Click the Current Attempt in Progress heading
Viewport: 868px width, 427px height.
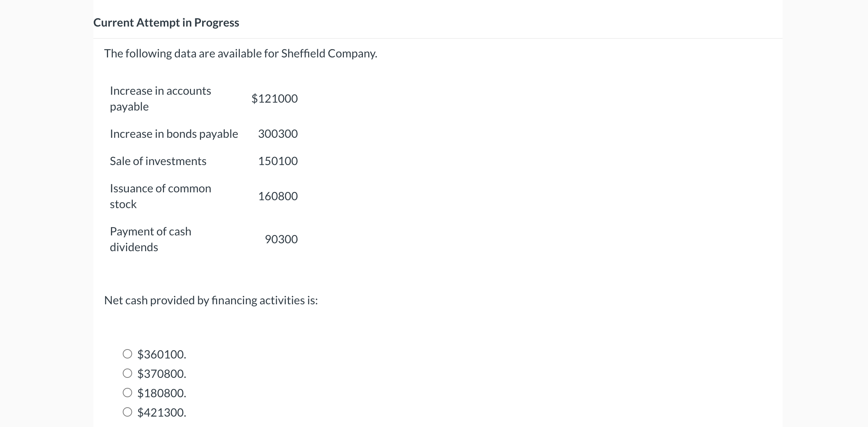[x=166, y=23]
